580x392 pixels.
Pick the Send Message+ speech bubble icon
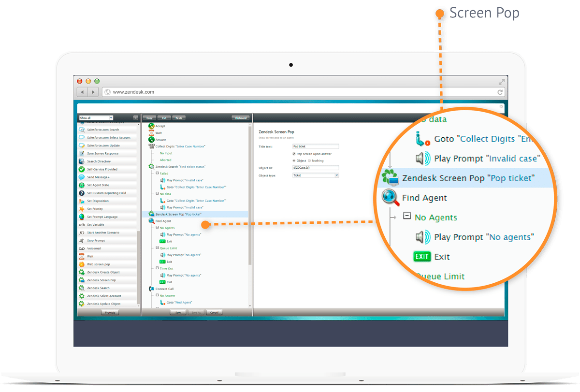pyautogui.click(x=82, y=177)
